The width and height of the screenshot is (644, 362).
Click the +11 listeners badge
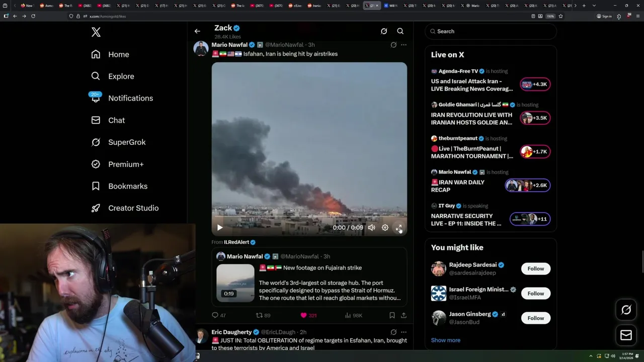click(x=530, y=219)
